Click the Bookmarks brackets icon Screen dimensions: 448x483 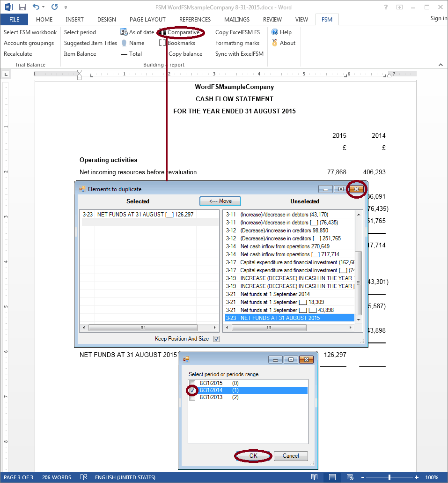pyautogui.click(x=162, y=43)
